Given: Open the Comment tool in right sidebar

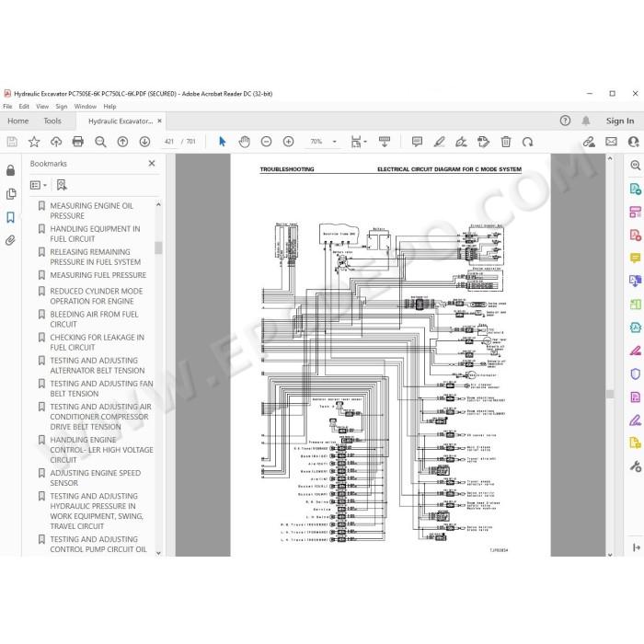Looking at the screenshot, I should click(x=635, y=258).
